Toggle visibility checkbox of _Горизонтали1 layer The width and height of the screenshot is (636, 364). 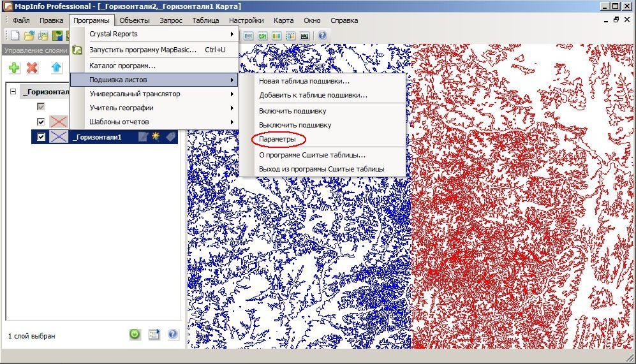click(41, 137)
